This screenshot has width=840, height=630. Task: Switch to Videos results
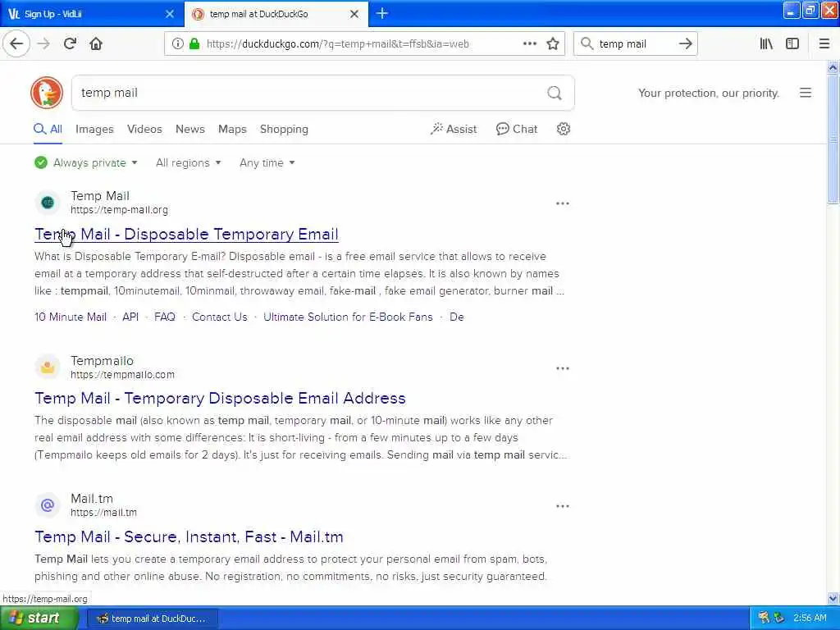(x=144, y=129)
